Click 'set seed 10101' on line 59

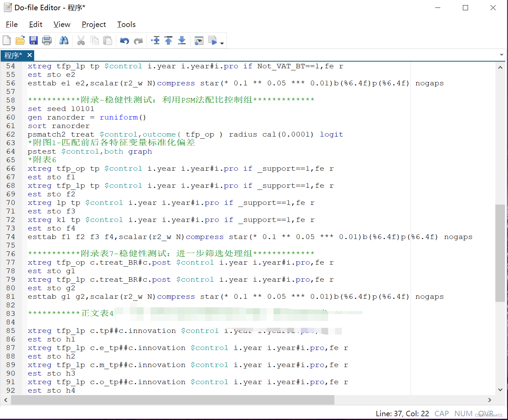[x=61, y=109]
